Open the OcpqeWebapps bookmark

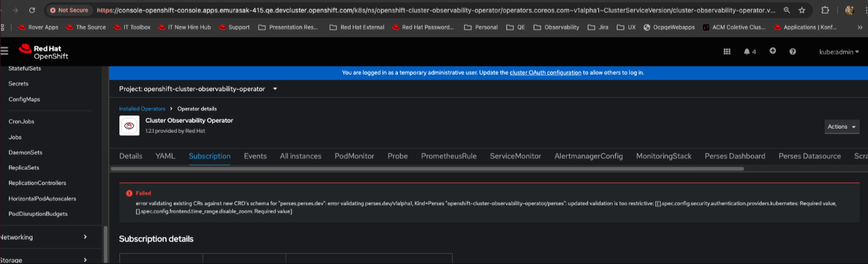670,27
